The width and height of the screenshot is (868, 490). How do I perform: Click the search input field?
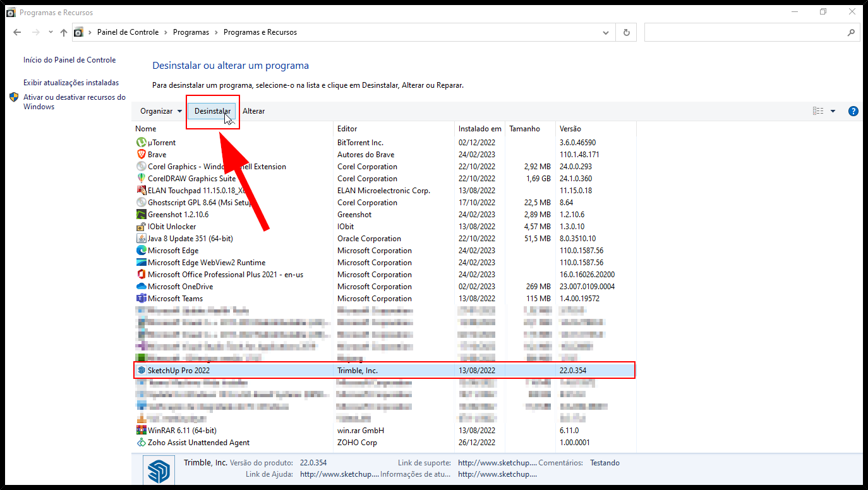tap(745, 32)
